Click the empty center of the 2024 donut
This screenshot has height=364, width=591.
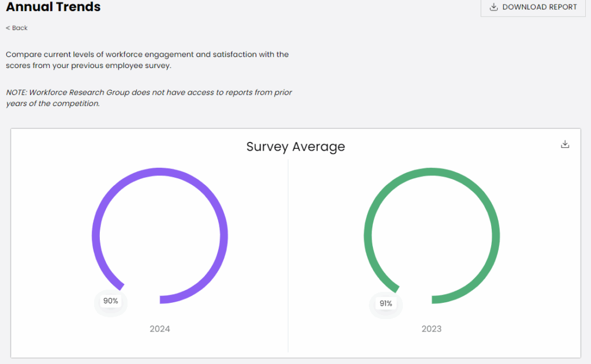[160, 235]
